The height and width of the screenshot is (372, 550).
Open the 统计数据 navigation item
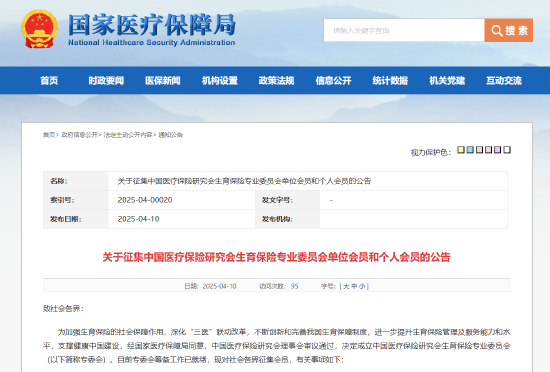click(x=390, y=81)
